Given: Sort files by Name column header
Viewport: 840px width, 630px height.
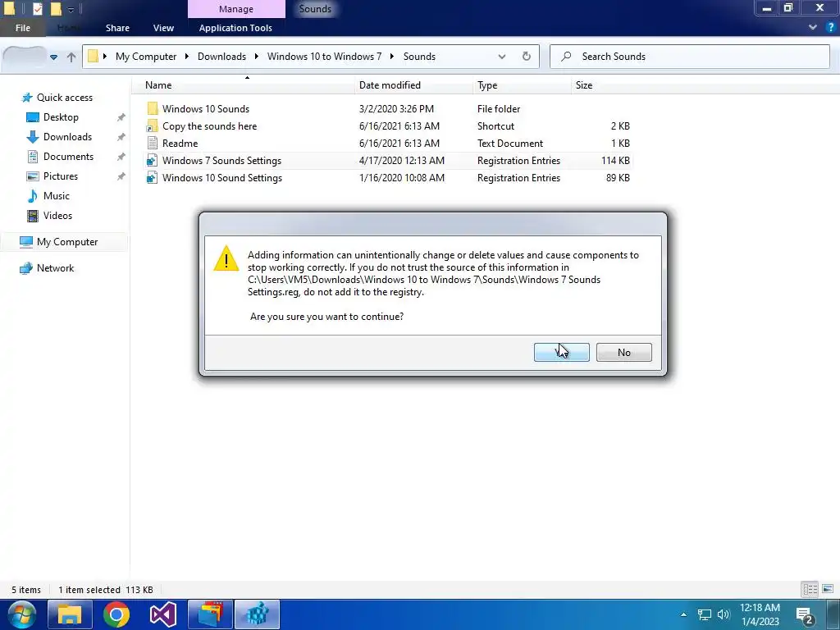Looking at the screenshot, I should click(158, 85).
